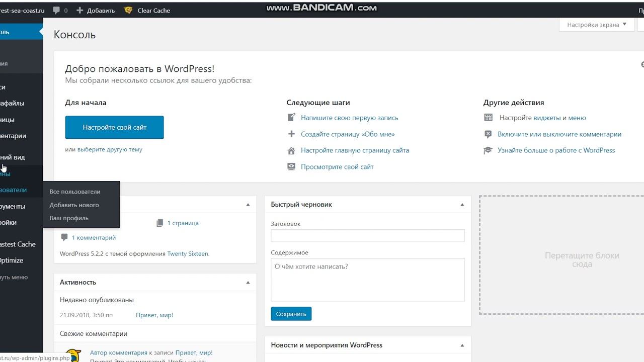Click the Консоль page heading

[x=75, y=35]
